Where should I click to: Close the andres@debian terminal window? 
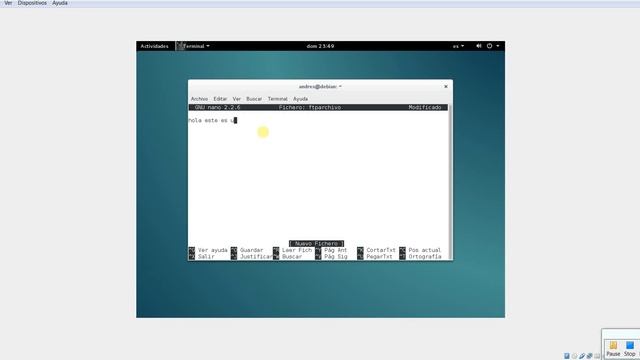click(x=446, y=87)
